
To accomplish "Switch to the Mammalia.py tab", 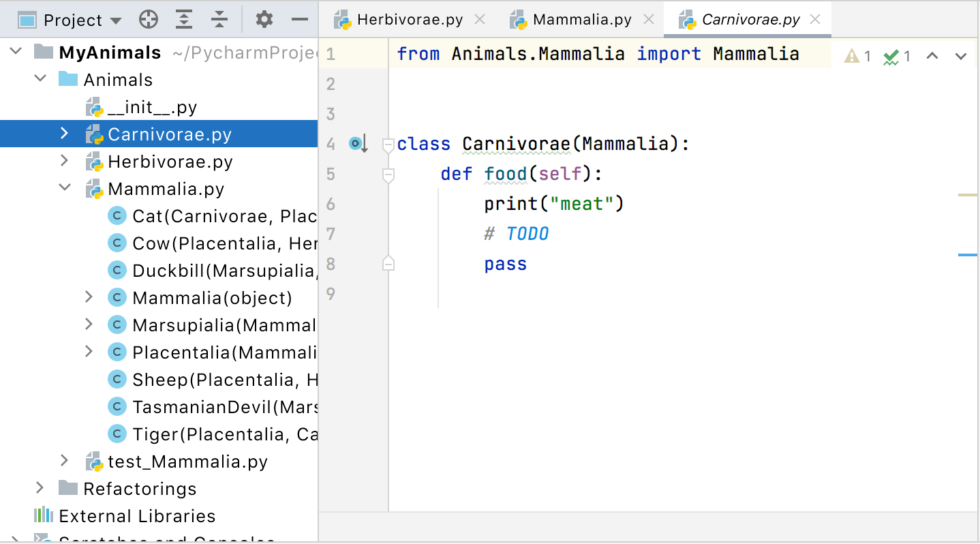I will pos(582,20).
